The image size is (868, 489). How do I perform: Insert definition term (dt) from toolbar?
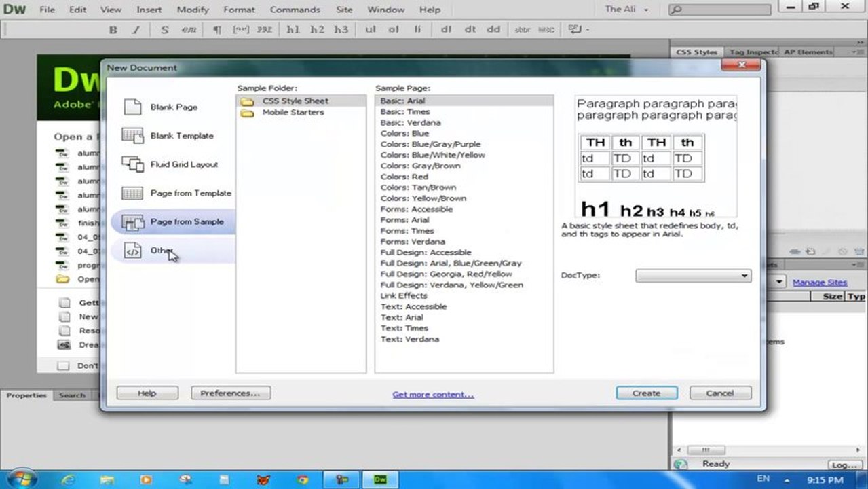pos(470,29)
